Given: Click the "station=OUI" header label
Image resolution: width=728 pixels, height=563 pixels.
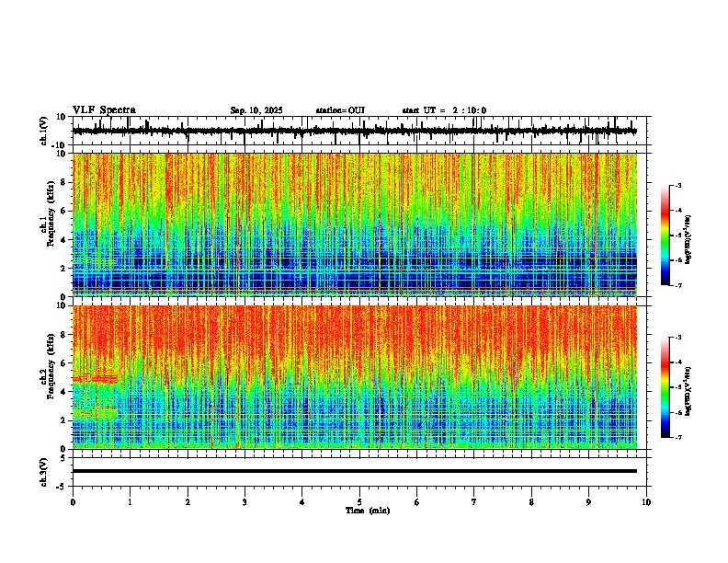Looking at the screenshot, I should [x=340, y=110].
